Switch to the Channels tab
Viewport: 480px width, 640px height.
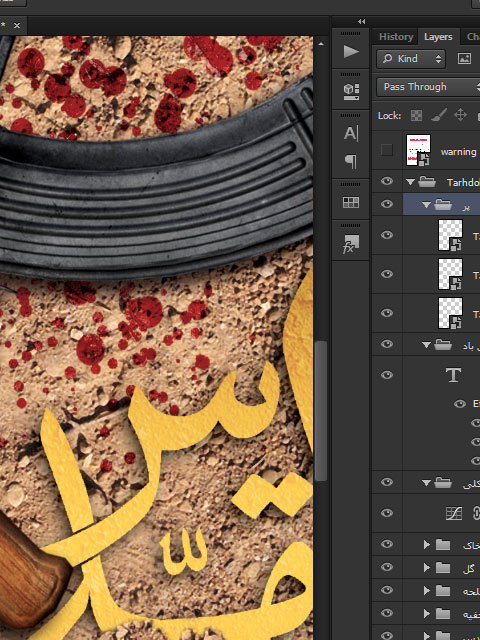[471, 37]
